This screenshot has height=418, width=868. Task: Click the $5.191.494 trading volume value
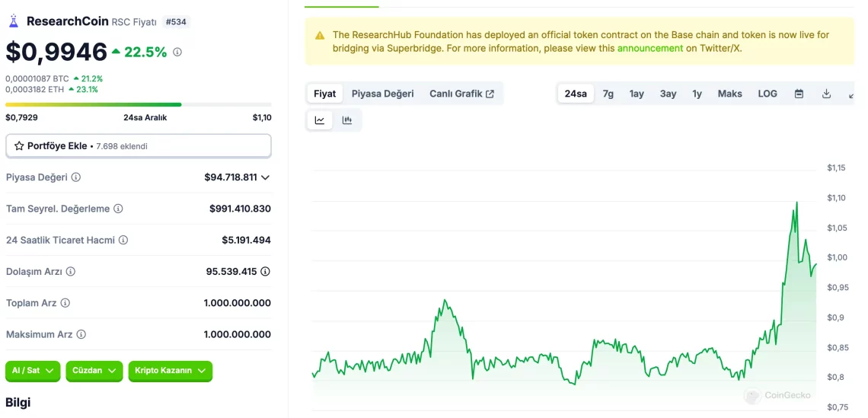(247, 241)
